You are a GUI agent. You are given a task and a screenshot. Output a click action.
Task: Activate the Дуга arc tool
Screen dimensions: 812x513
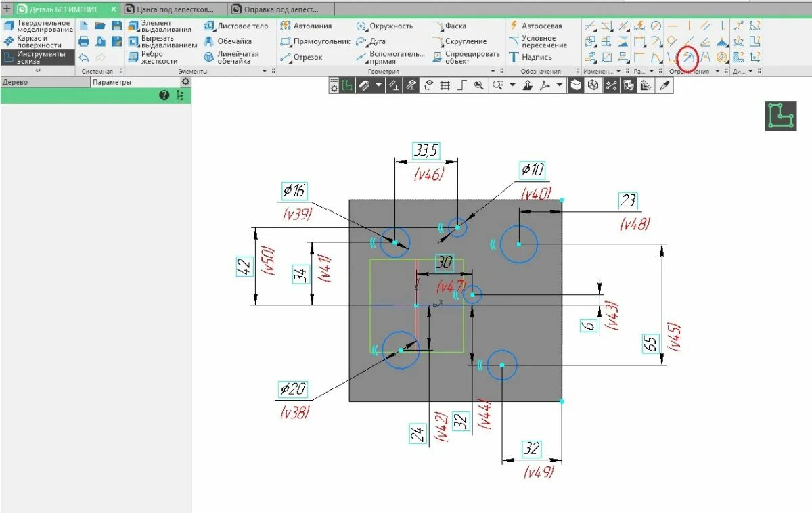click(371, 41)
